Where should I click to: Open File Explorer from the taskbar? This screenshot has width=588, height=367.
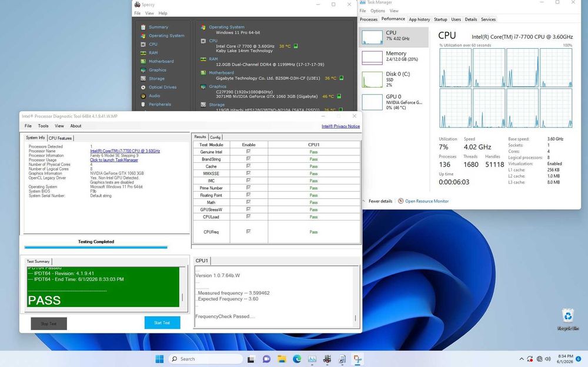point(282,359)
